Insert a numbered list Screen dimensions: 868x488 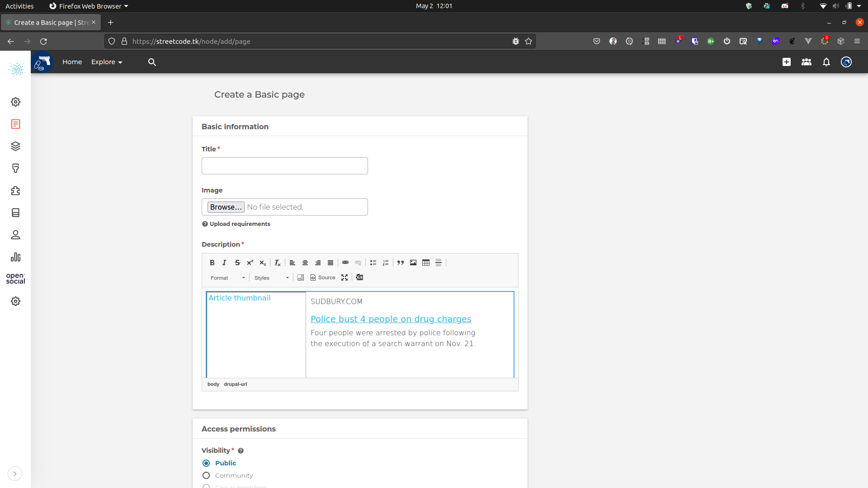coord(386,263)
